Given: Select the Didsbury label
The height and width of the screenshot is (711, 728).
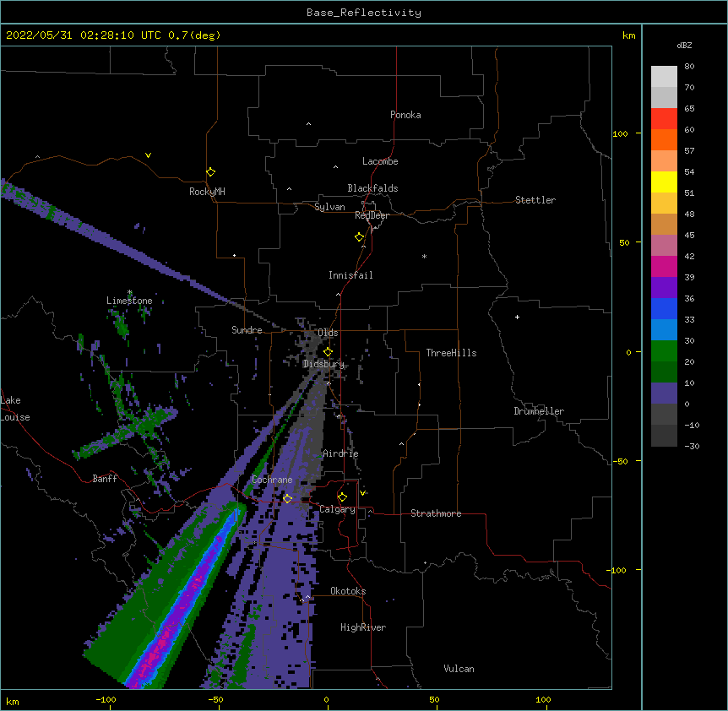Looking at the screenshot, I should coord(323,364).
